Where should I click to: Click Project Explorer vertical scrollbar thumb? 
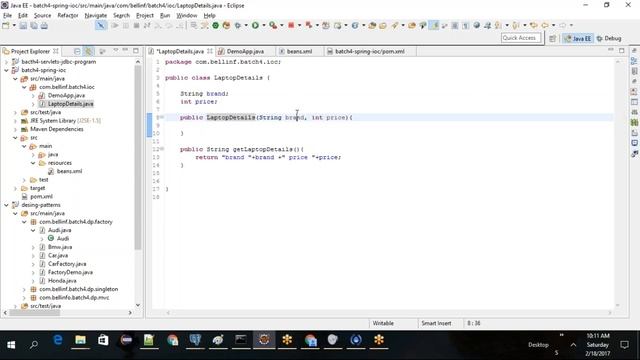pos(138,157)
